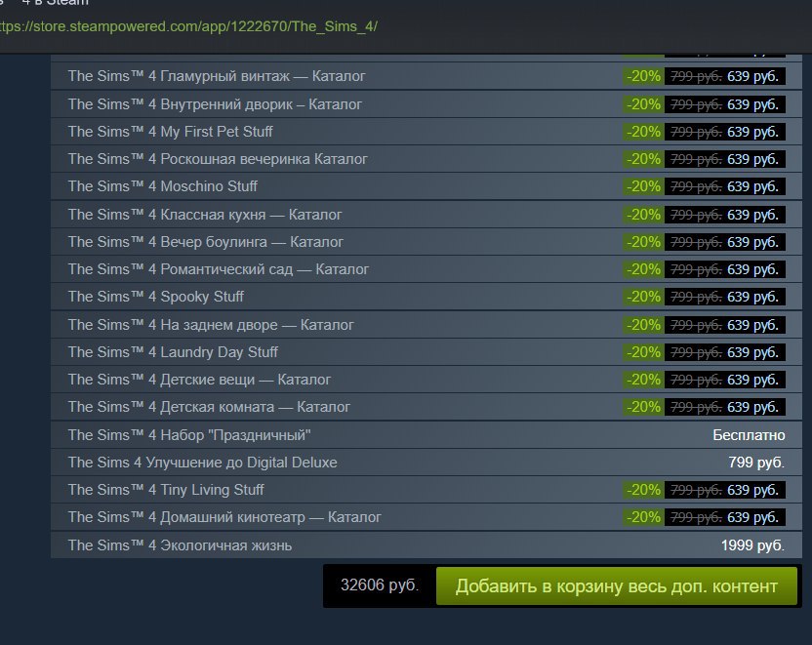
Task: Select The Sims 4 Laundry Day Stuff
Action: click(426, 352)
